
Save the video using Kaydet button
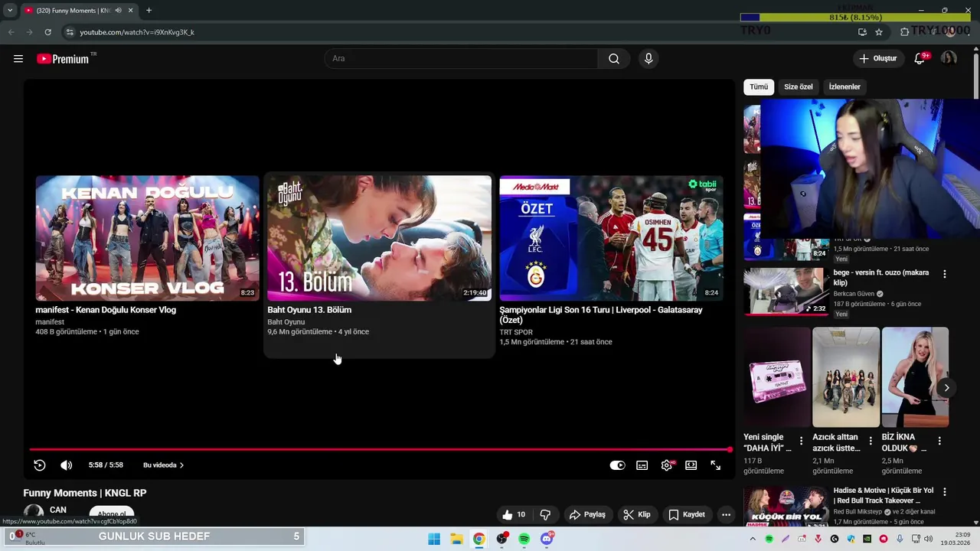click(x=687, y=515)
